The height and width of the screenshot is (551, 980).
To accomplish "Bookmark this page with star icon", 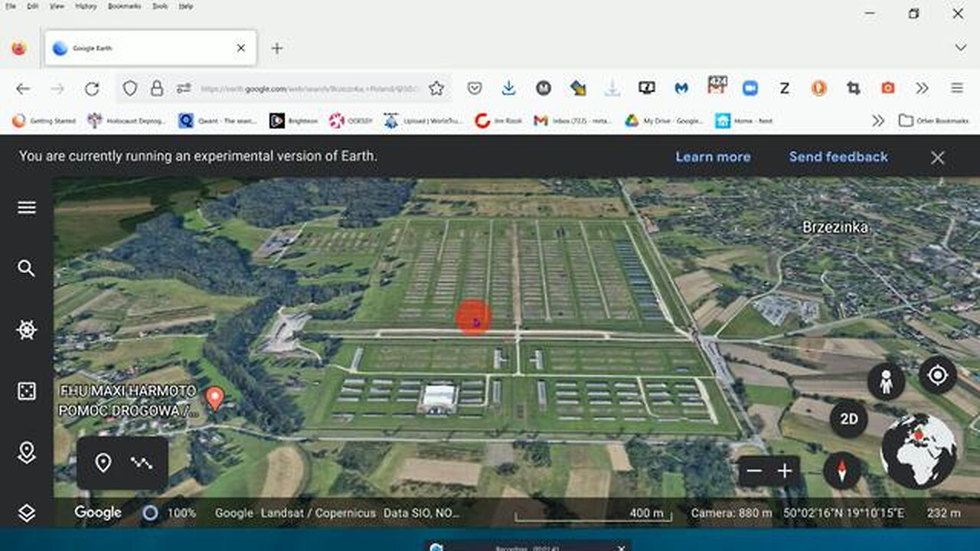I will coord(436,89).
